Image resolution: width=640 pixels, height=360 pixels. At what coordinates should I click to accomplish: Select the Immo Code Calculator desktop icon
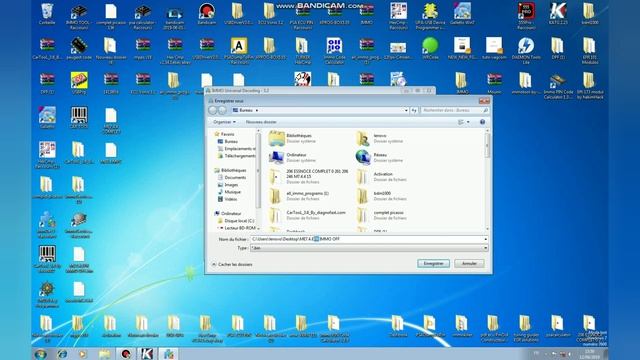point(334,51)
